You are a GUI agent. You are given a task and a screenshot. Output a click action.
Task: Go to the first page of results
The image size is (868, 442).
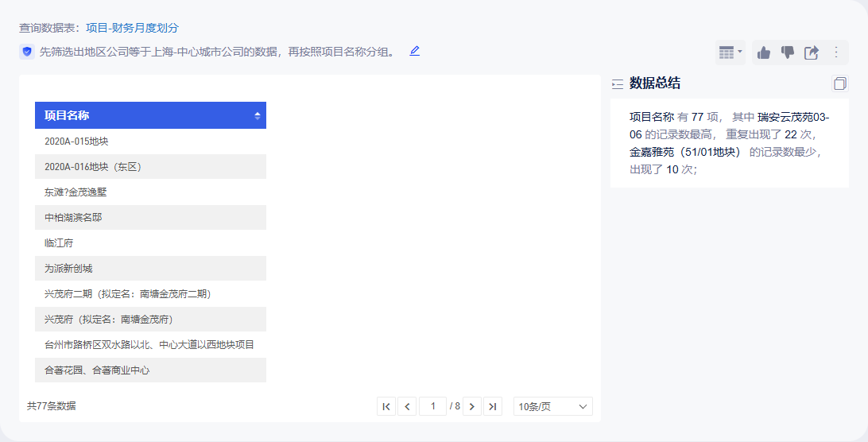point(386,406)
